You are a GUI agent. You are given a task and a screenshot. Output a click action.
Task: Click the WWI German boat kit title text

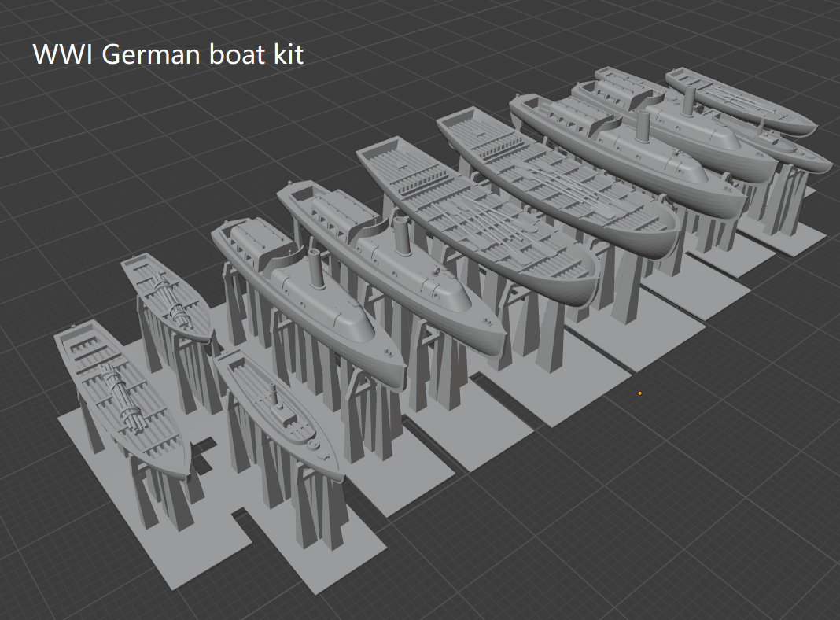click(x=169, y=55)
